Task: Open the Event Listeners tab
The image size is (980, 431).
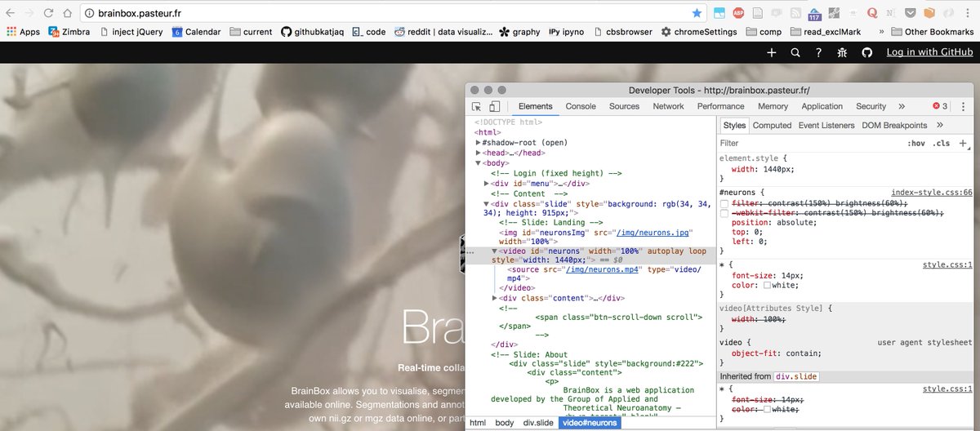Action: (826, 125)
